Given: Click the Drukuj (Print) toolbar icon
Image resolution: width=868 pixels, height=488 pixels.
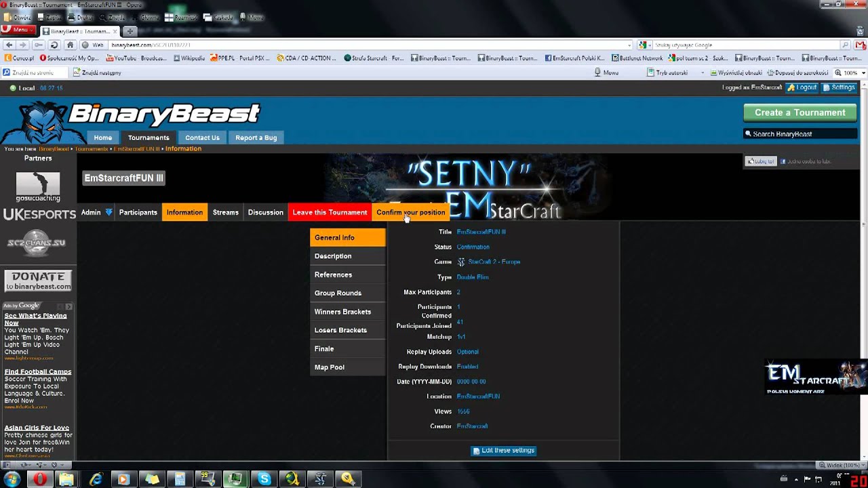Looking at the screenshot, I should 81,18.
